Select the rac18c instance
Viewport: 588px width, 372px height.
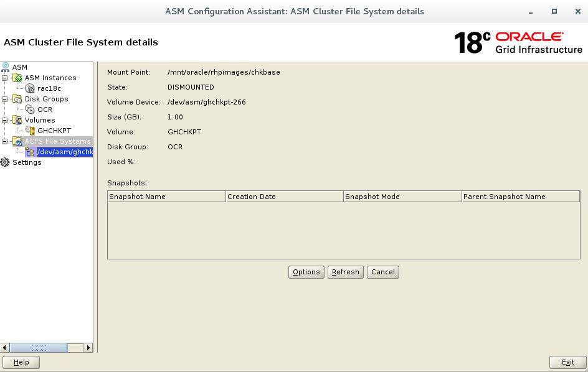[49, 88]
